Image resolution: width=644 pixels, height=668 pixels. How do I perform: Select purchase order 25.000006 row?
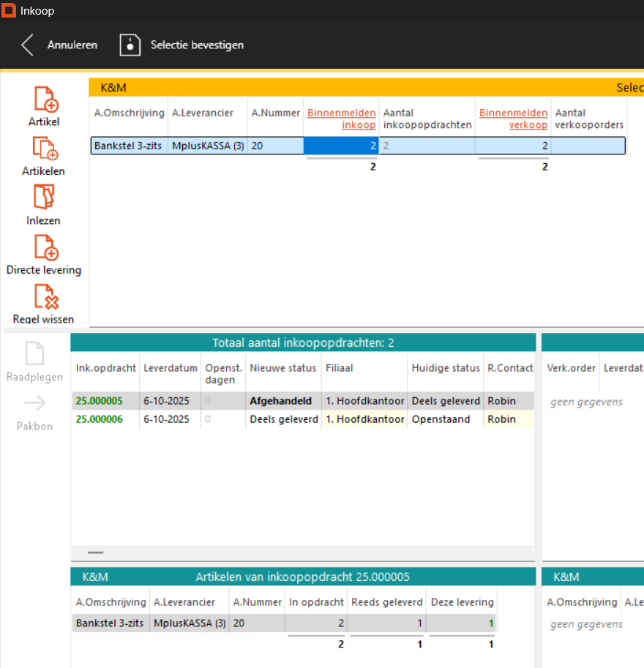click(x=99, y=419)
